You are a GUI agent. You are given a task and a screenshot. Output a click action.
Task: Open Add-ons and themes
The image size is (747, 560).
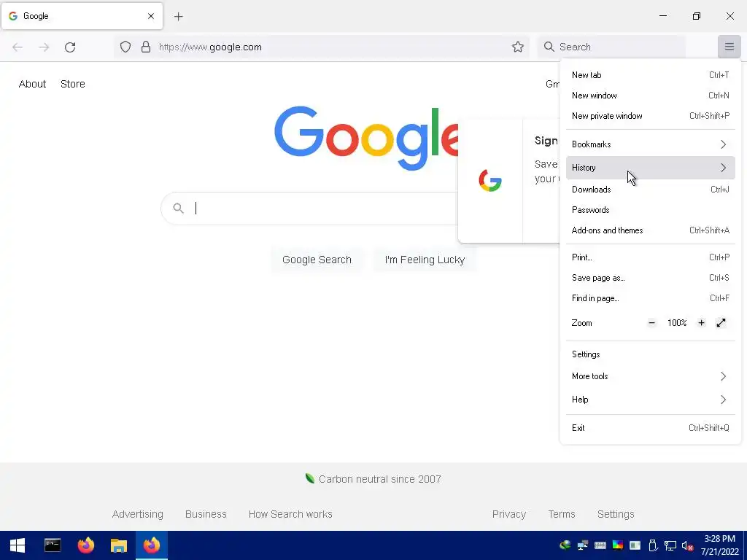point(650,230)
